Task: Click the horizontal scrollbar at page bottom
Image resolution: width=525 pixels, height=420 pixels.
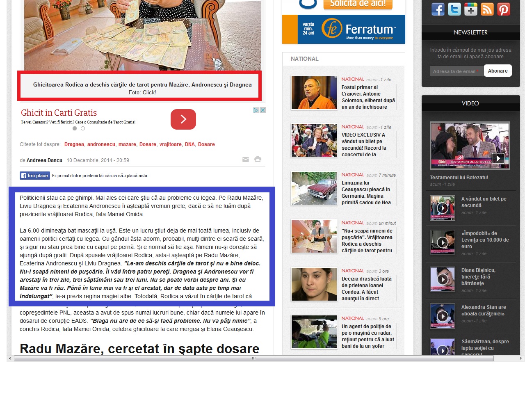Action: (x=253, y=358)
